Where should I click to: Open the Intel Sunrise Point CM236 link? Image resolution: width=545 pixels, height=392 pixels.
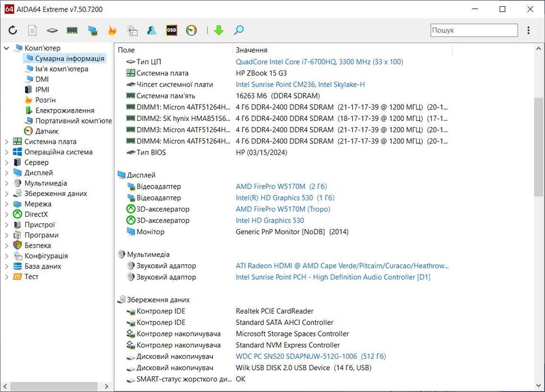[300, 85]
